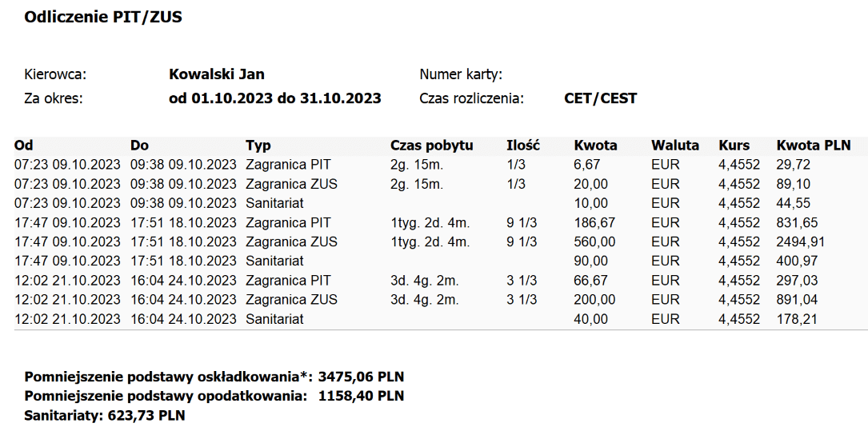Click the "1tyg. 2d. 4m." Zagranica PIT stay time
Screen dimensions: 868x435
click(430, 222)
